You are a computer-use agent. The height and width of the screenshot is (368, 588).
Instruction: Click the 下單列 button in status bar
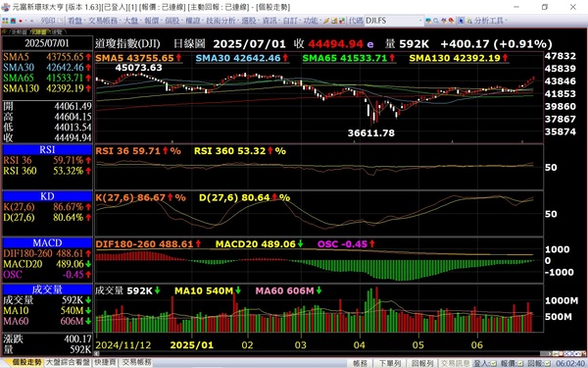pos(390,363)
